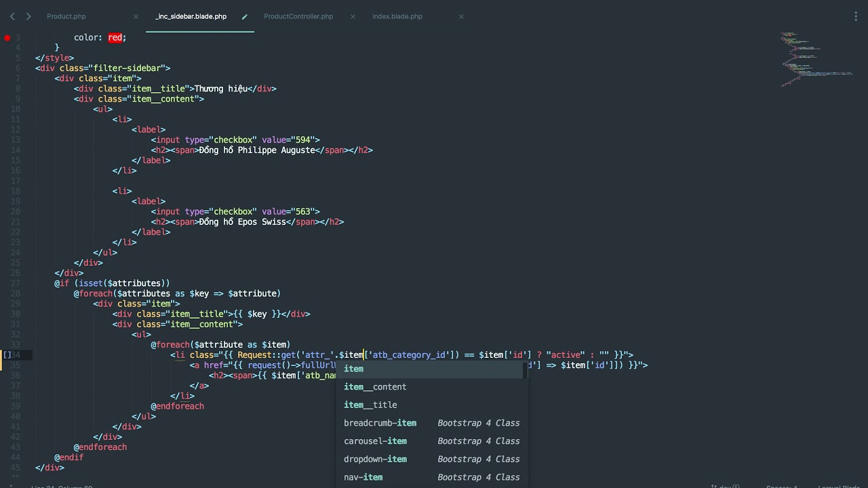The image size is (868, 488).
Task: Click '@endforeach' on line 43
Action: pos(100,447)
